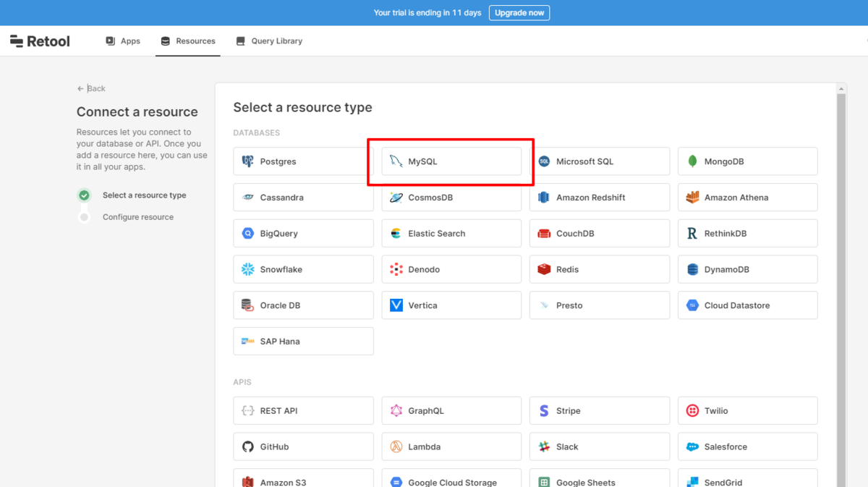This screenshot has height=487, width=868.
Task: Click the REST API braces icon
Action: click(248, 410)
